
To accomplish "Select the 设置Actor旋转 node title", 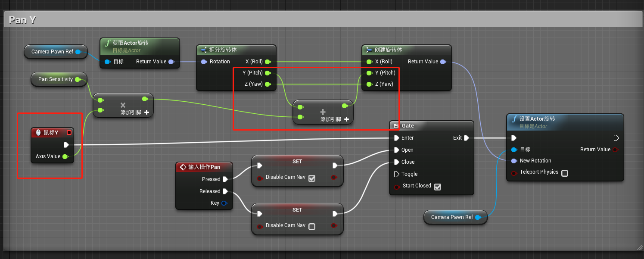I will pos(537,119).
